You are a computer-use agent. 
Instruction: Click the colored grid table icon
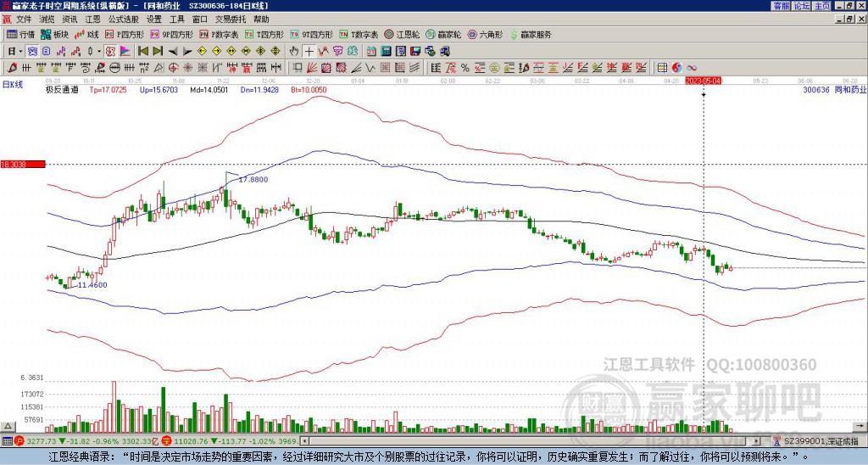click(x=662, y=68)
